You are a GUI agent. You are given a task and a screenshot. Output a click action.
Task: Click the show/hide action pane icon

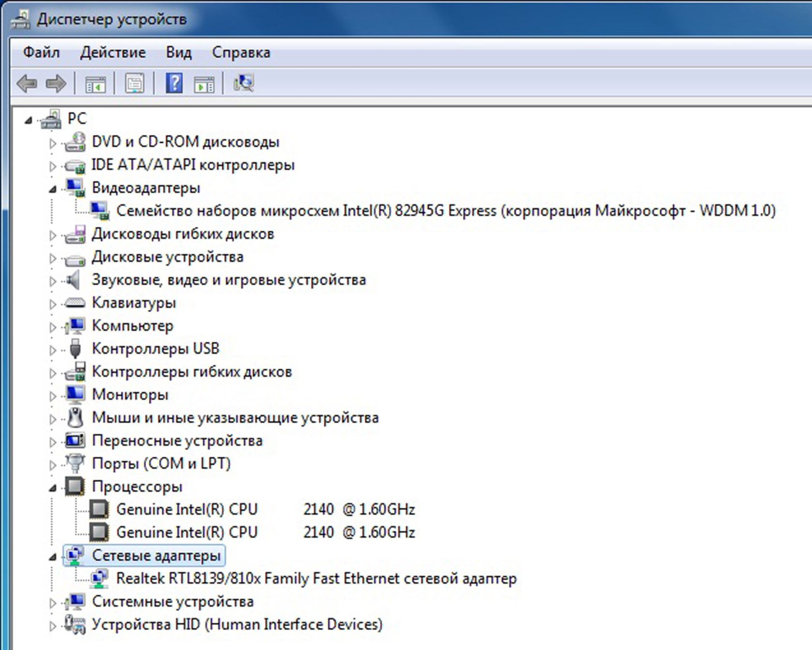point(204,84)
